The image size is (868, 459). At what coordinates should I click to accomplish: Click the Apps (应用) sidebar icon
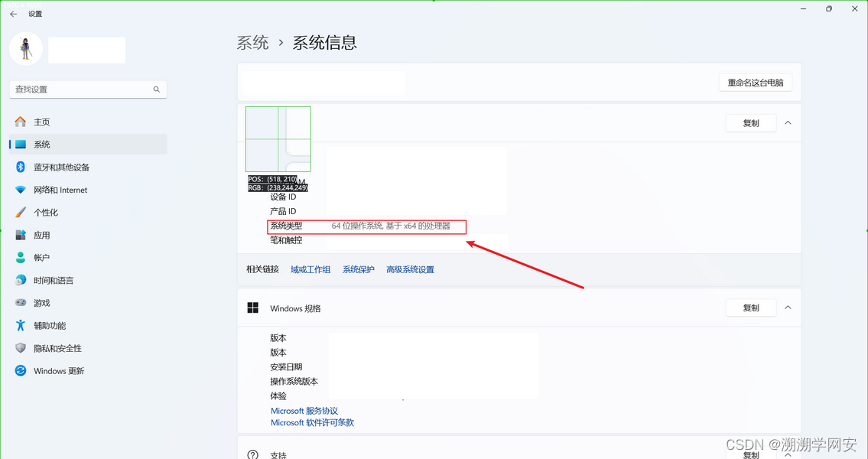pos(21,235)
